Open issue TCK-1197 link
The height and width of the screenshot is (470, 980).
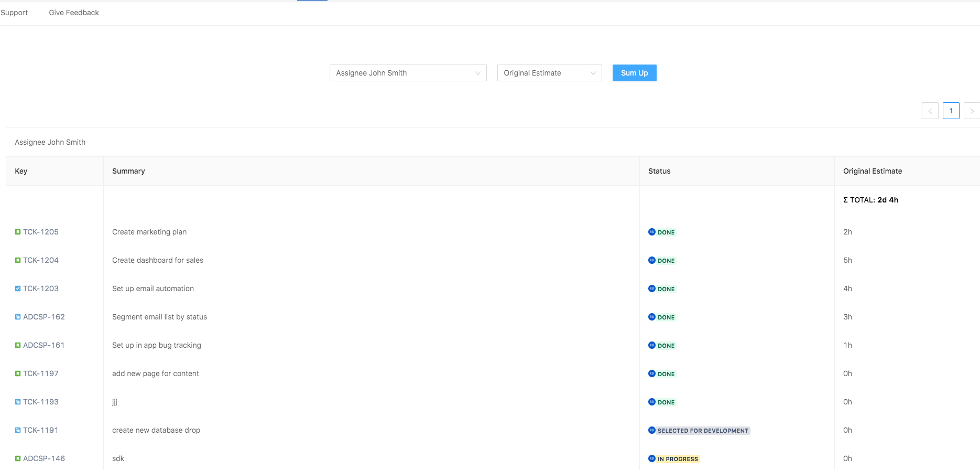pos(41,373)
